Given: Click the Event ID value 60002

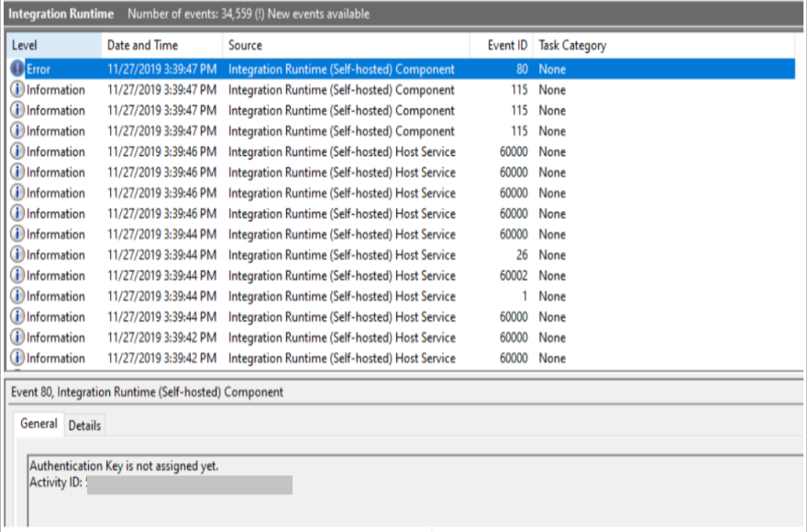Looking at the screenshot, I should tap(514, 275).
